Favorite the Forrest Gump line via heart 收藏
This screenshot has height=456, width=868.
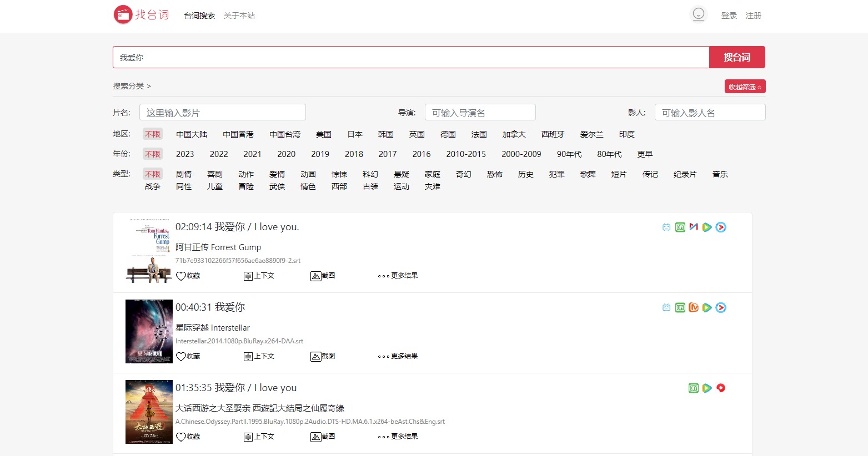(188, 276)
